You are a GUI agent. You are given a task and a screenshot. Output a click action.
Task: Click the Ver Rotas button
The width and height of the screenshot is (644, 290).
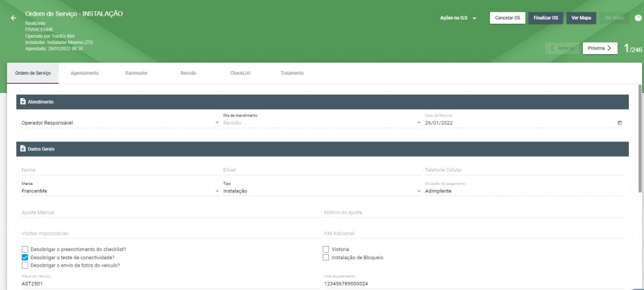(614, 18)
